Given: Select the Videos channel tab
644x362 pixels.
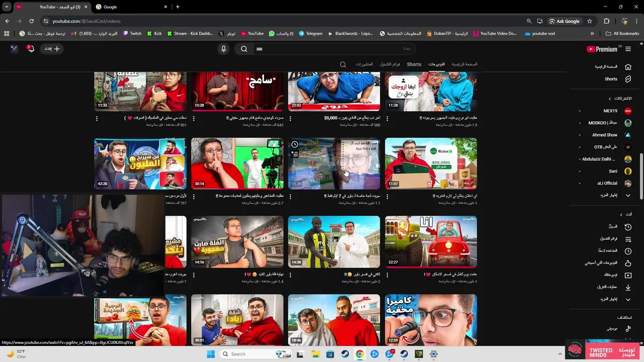Looking at the screenshot, I should point(437,64).
